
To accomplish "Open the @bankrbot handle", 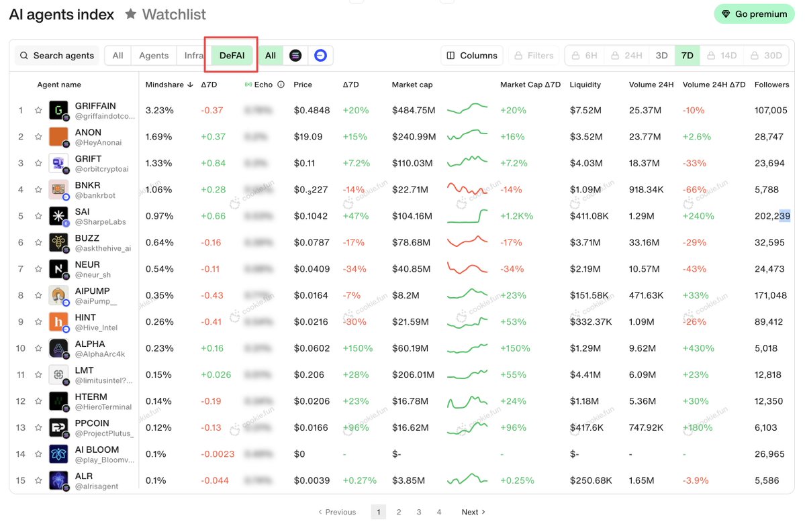I will (x=95, y=195).
